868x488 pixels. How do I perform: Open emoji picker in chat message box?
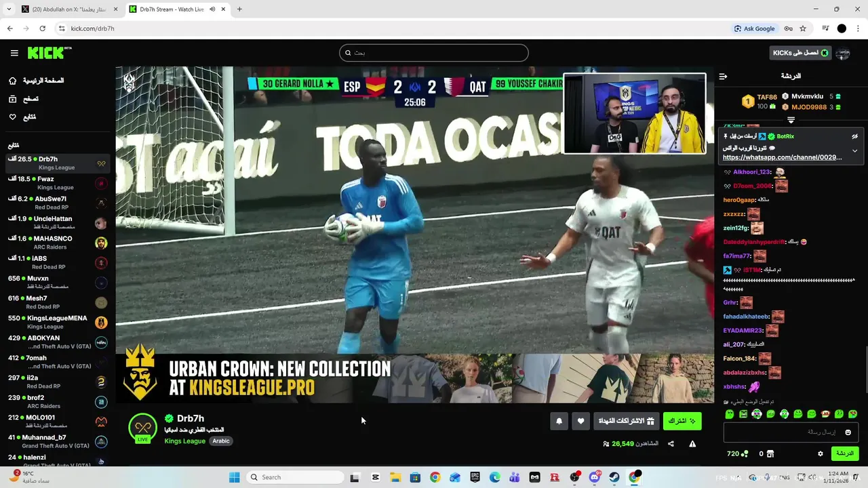(848, 432)
